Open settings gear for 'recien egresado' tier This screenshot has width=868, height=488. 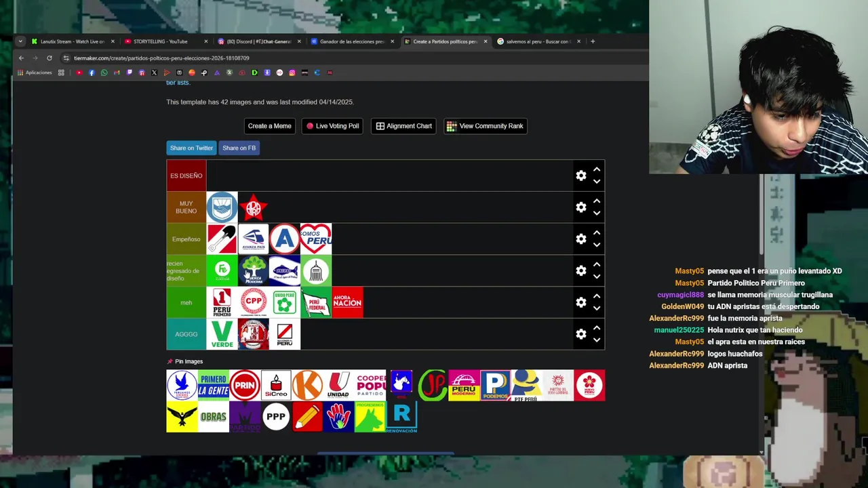click(x=581, y=270)
